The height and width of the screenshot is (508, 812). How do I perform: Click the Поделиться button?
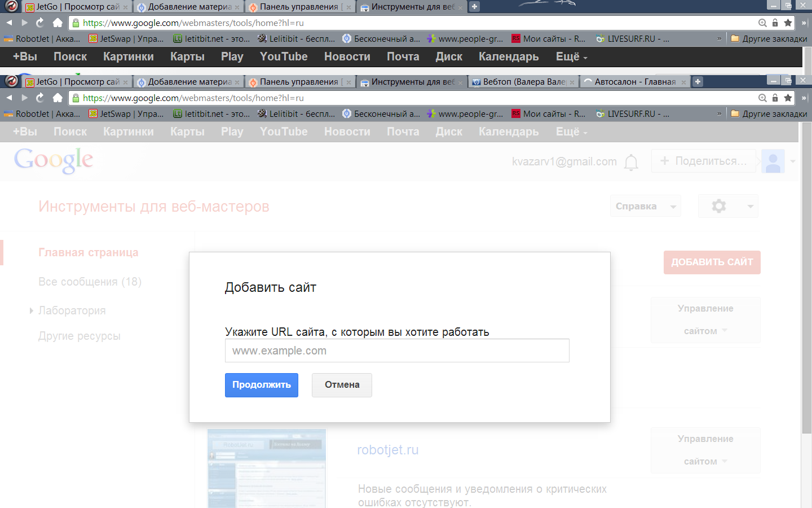click(x=704, y=161)
